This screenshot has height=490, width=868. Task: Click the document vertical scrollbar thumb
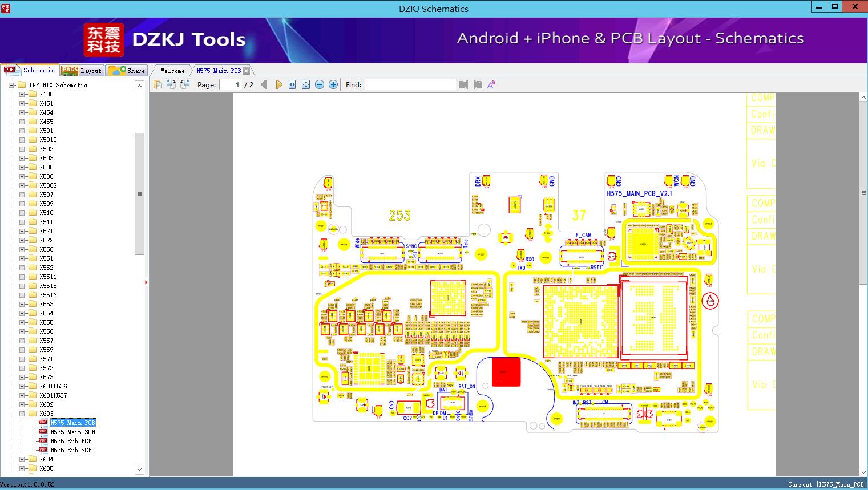[863, 193]
